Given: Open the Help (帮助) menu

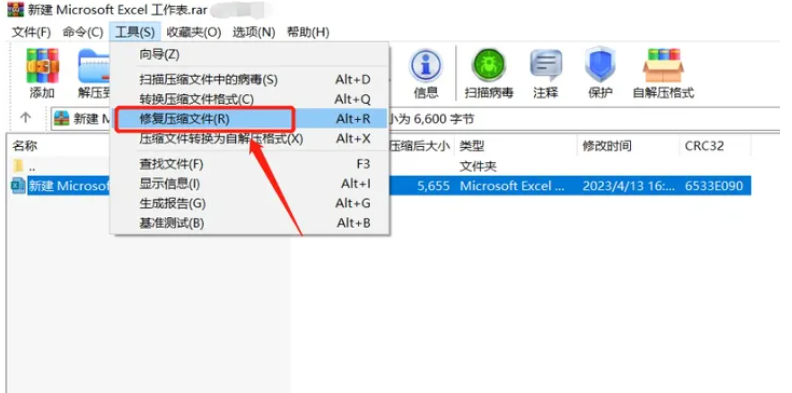Looking at the screenshot, I should (x=308, y=32).
